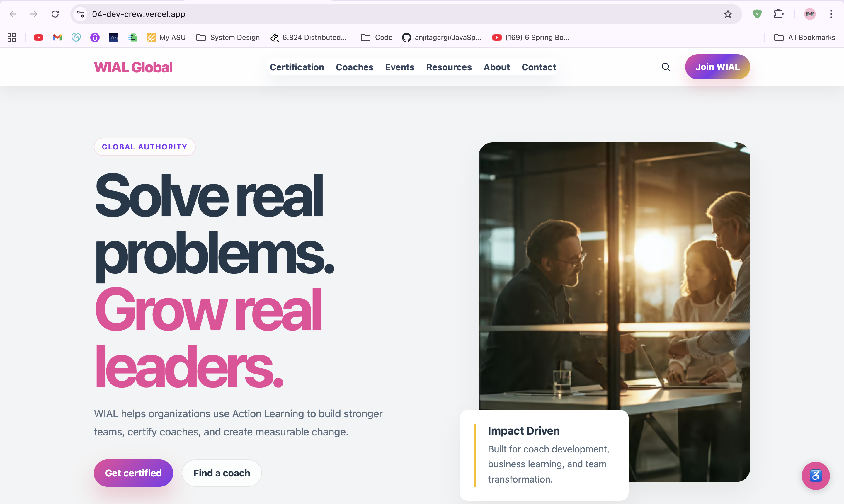
Task: Open the Gmail bookmark icon
Action: 57,37
